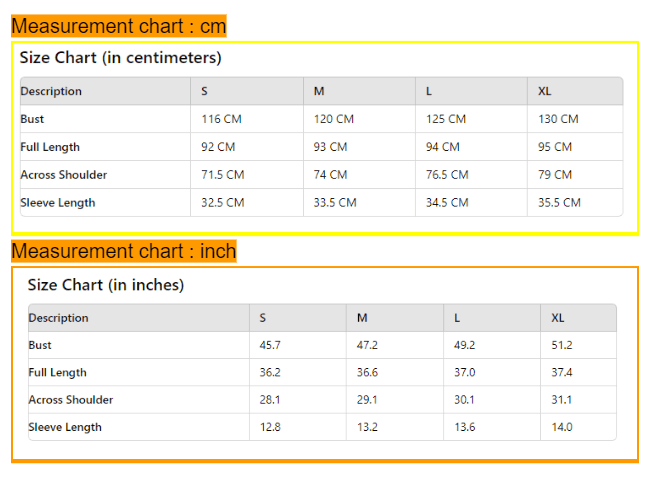Image resolution: width=664 pixels, height=484 pixels.
Task: Select 'Size Chart (in centimeters)' title
Action: click(121, 58)
